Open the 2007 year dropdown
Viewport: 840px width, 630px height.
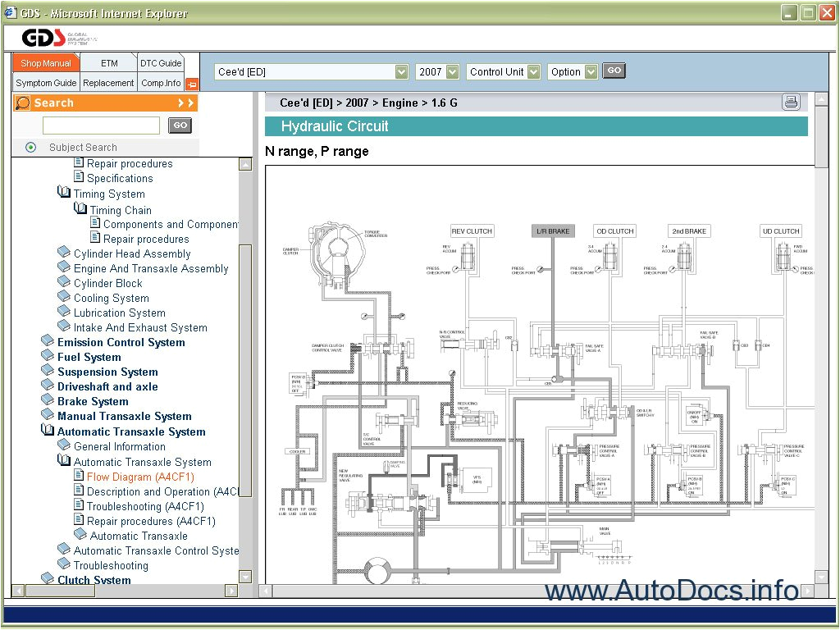[x=452, y=72]
